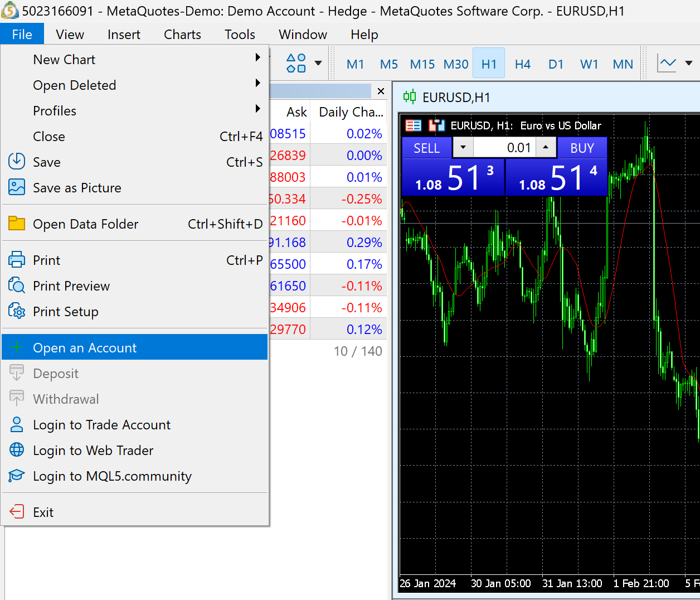Open the Charts menu

point(182,34)
